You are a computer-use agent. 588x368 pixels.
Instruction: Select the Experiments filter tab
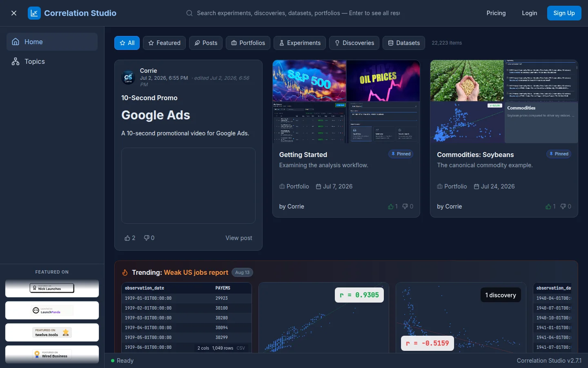coord(300,43)
